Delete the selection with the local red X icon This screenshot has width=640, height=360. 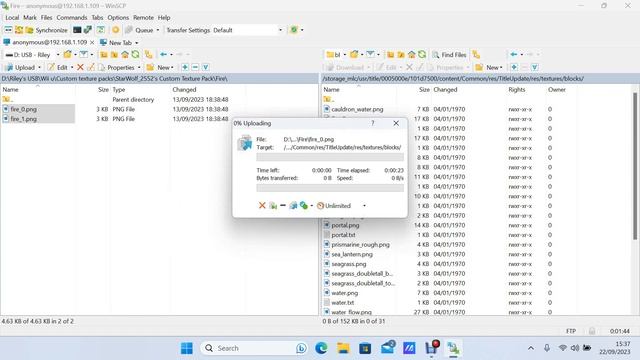(80, 67)
